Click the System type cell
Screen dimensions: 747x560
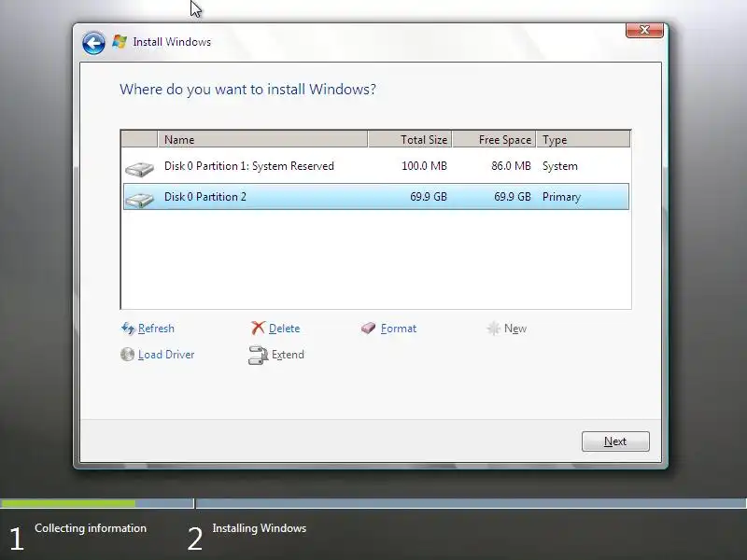click(559, 166)
